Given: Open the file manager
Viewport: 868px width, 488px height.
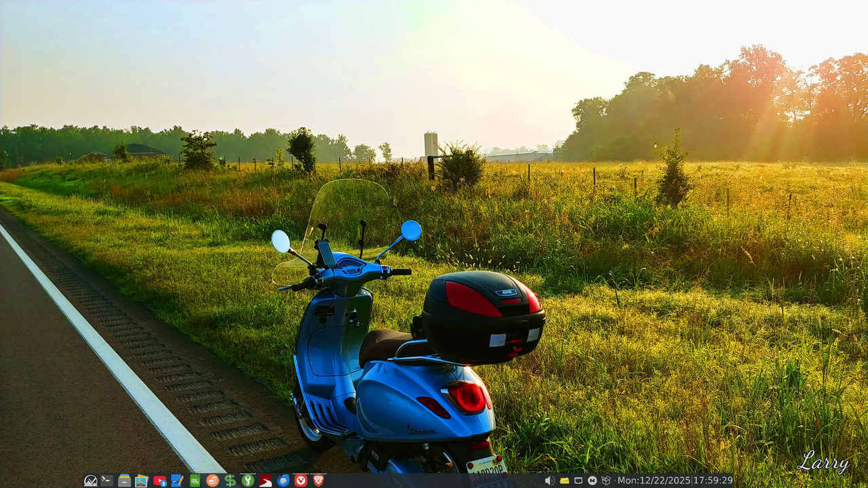Looking at the screenshot, I should click(x=123, y=480).
